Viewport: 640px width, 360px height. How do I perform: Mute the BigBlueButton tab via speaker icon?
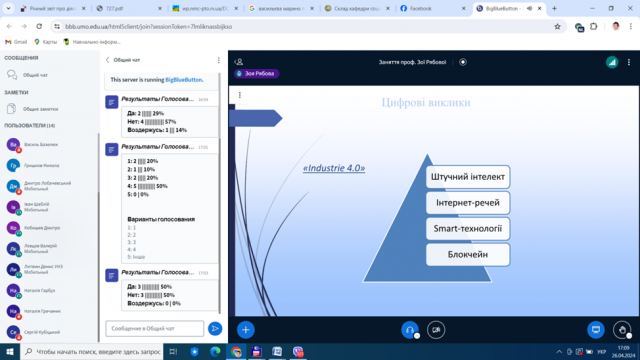coord(529,8)
